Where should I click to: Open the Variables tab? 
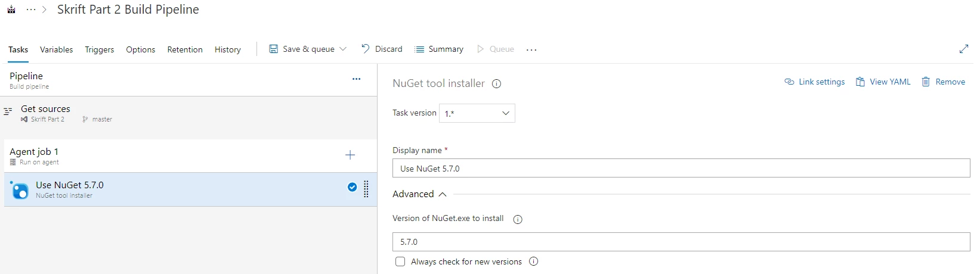pyautogui.click(x=57, y=49)
